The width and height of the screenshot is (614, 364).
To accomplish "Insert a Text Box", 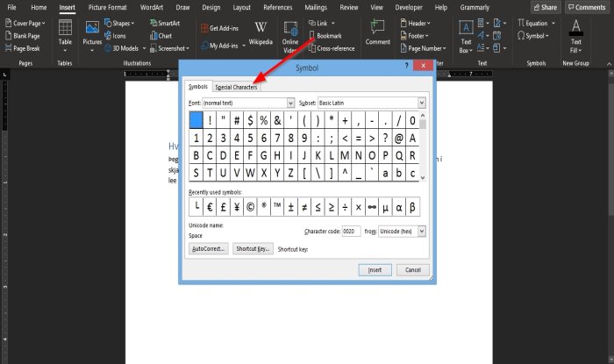I will (466, 37).
